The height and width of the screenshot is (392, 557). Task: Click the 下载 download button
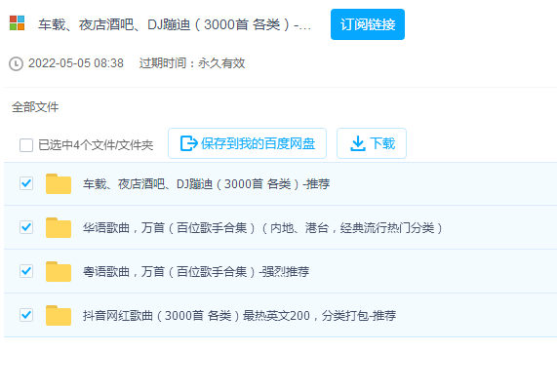(372, 143)
